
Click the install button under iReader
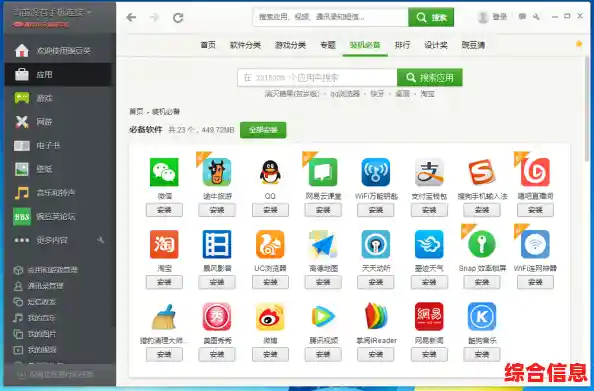click(x=376, y=354)
